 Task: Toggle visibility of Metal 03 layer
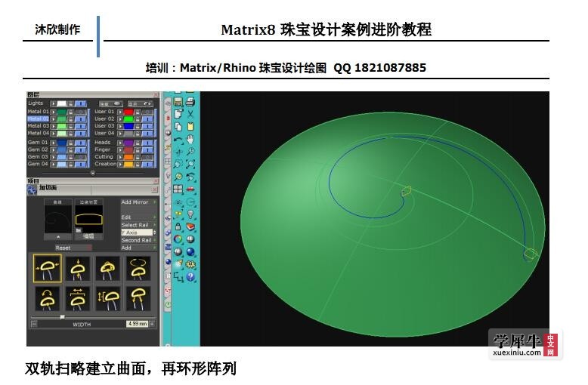click(80, 126)
